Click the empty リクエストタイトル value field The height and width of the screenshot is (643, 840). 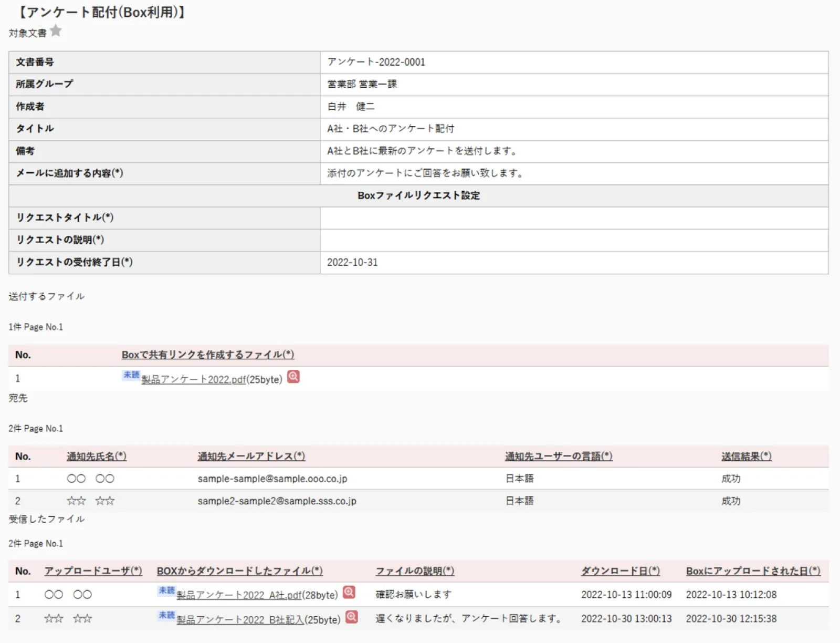tap(574, 218)
